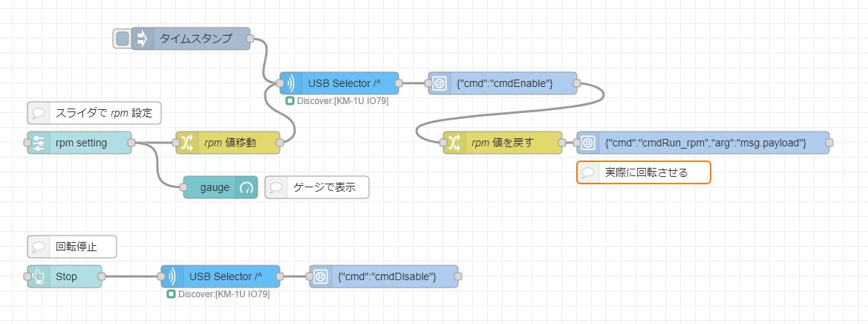868x324 pixels.
Task: Select the cmdEnable command node
Action: pos(503,84)
